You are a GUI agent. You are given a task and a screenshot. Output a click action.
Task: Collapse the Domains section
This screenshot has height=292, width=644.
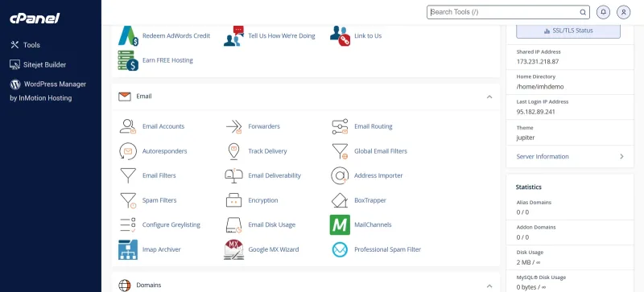pyautogui.click(x=489, y=286)
